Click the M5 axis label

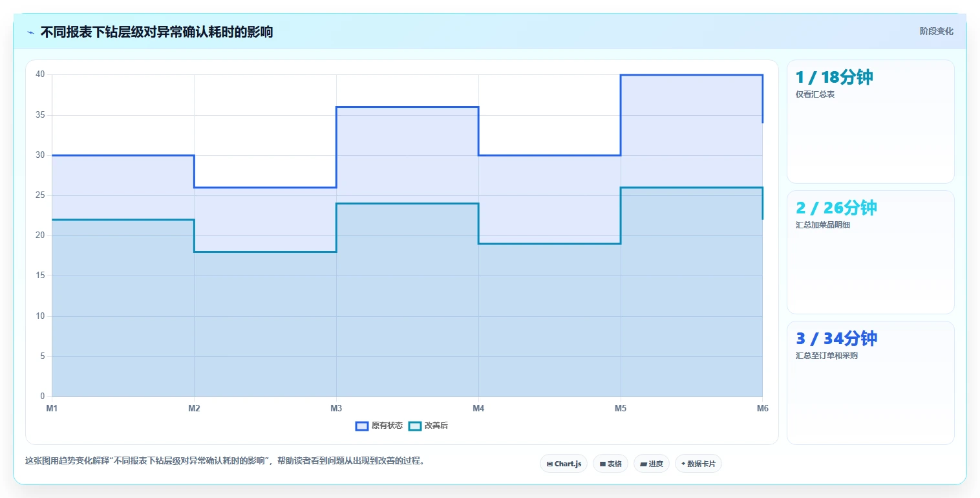pyautogui.click(x=621, y=408)
